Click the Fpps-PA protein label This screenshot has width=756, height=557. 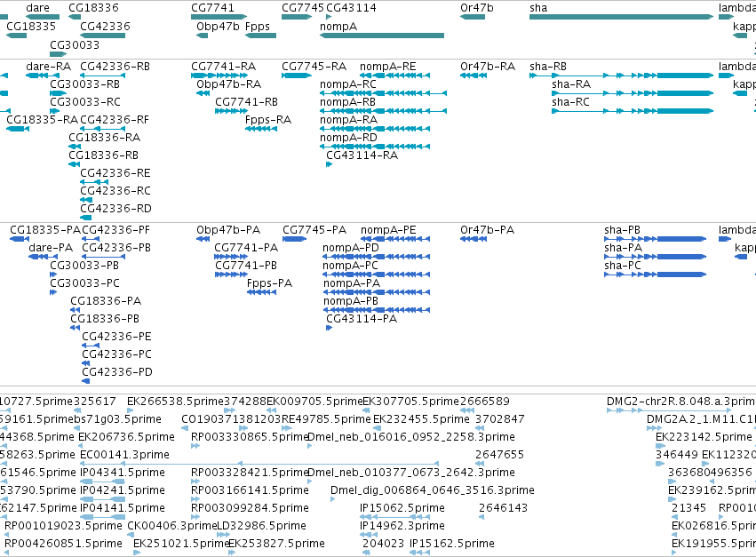[269, 283]
